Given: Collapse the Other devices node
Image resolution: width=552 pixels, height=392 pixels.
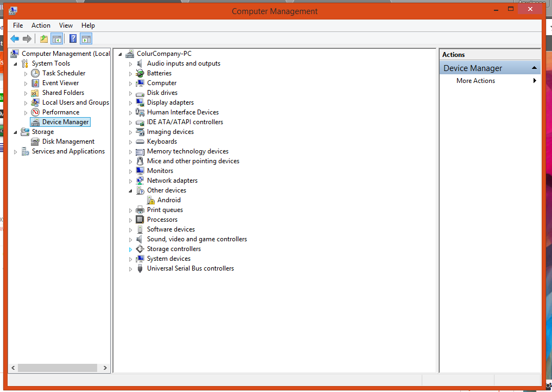Looking at the screenshot, I should click(130, 191).
